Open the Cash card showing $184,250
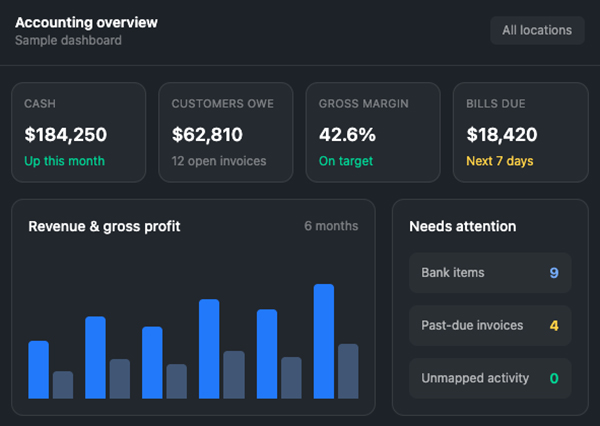The width and height of the screenshot is (600, 426). tap(78, 132)
